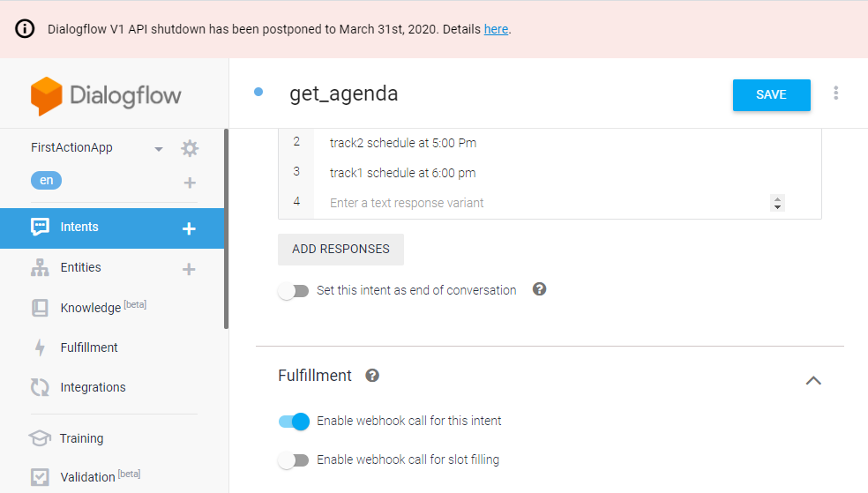Click stepper arrows in response variant field

tap(777, 203)
